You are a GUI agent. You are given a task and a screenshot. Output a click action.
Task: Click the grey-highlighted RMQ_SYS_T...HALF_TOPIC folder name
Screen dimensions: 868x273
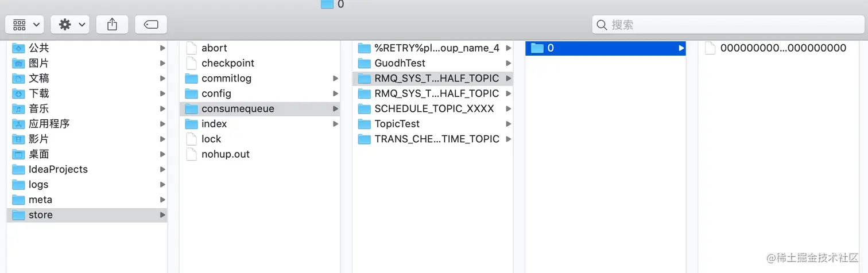[437, 79]
